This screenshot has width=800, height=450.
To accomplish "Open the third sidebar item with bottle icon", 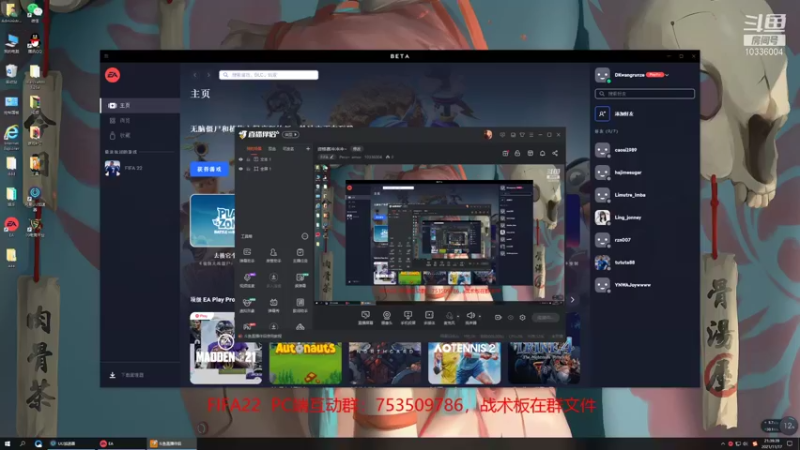I will point(140,135).
